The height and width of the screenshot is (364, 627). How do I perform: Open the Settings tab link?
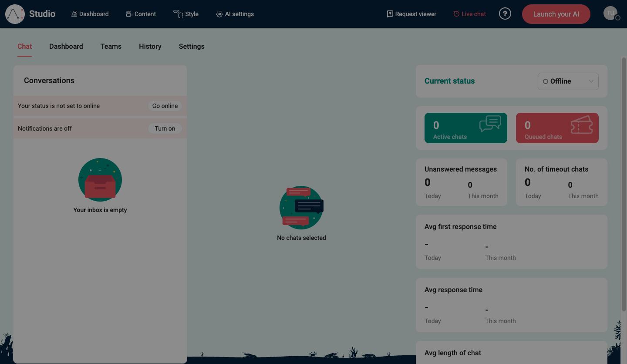(x=191, y=46)
